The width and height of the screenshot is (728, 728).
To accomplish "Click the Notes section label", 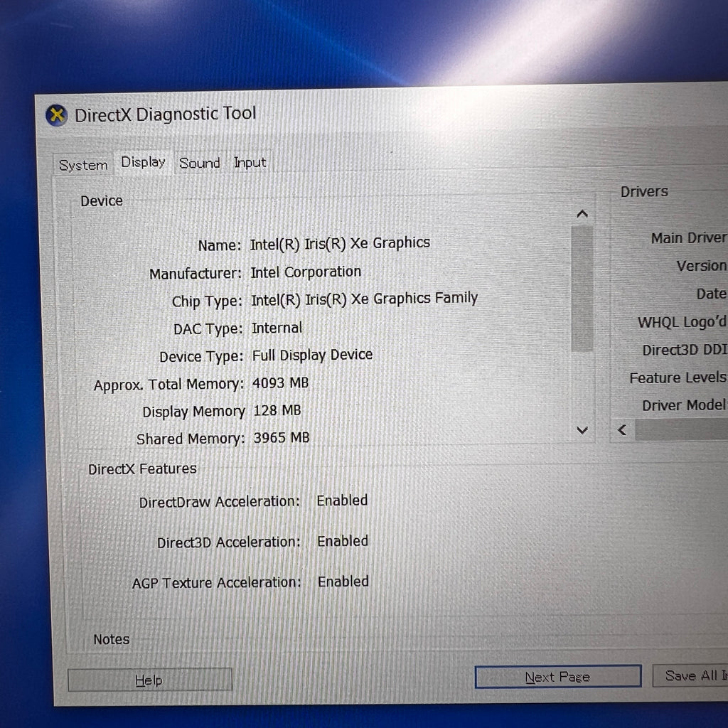I will pos(112,639).
